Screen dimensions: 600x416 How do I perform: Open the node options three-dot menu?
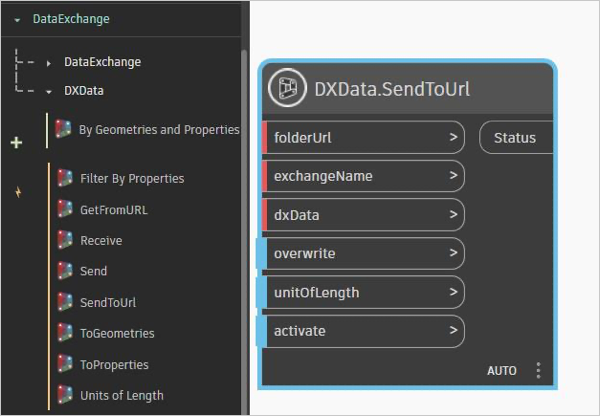[538, 371]
